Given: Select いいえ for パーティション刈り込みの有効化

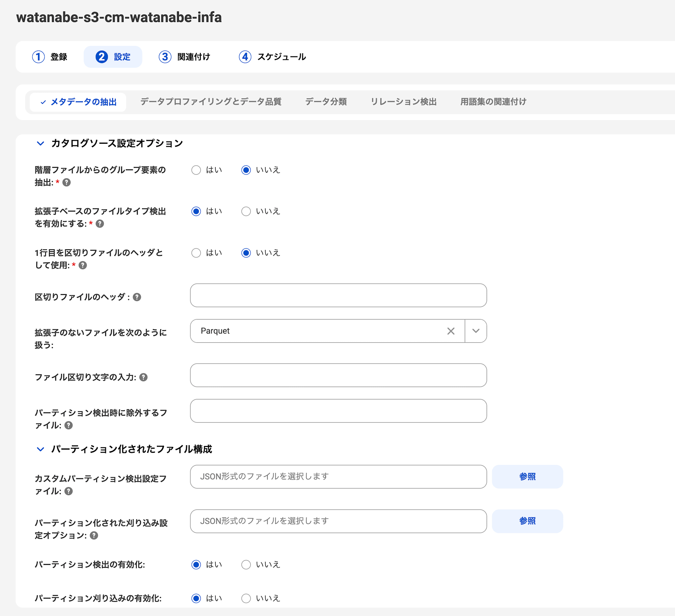Looking at the screenshot, I should tap(246, 598).
